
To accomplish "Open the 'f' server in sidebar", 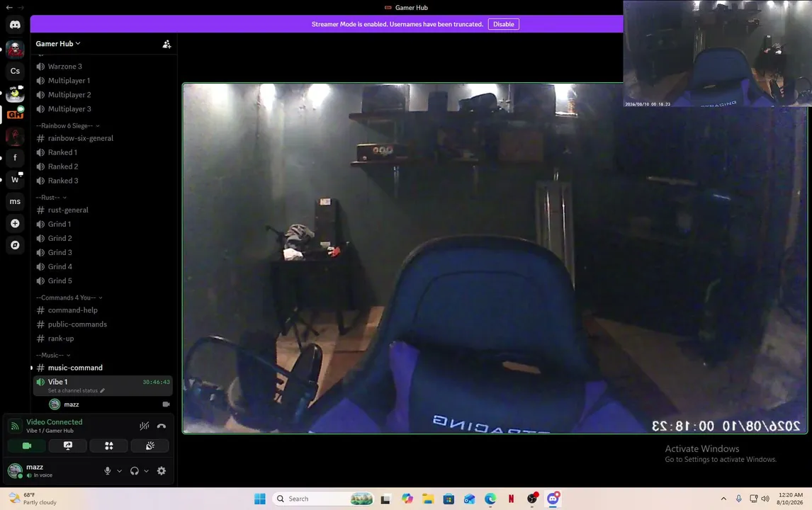I will click(15, 157).
